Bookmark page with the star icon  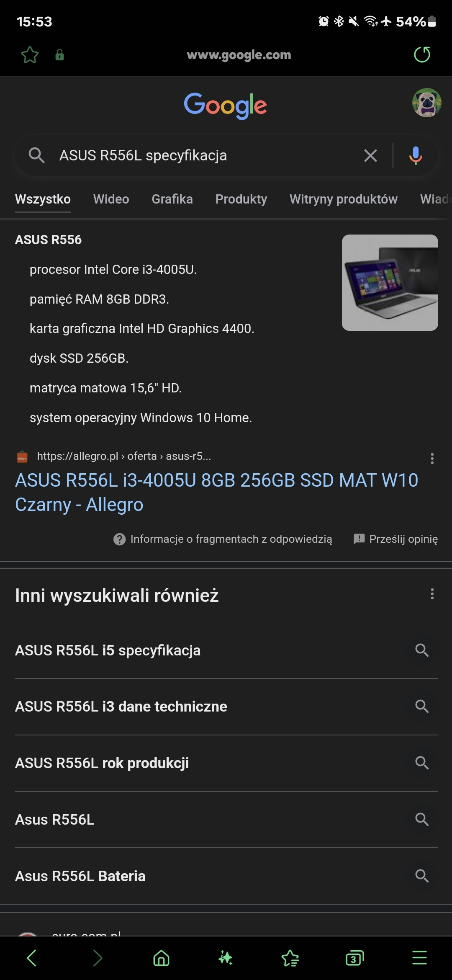(x=30, y=55)
